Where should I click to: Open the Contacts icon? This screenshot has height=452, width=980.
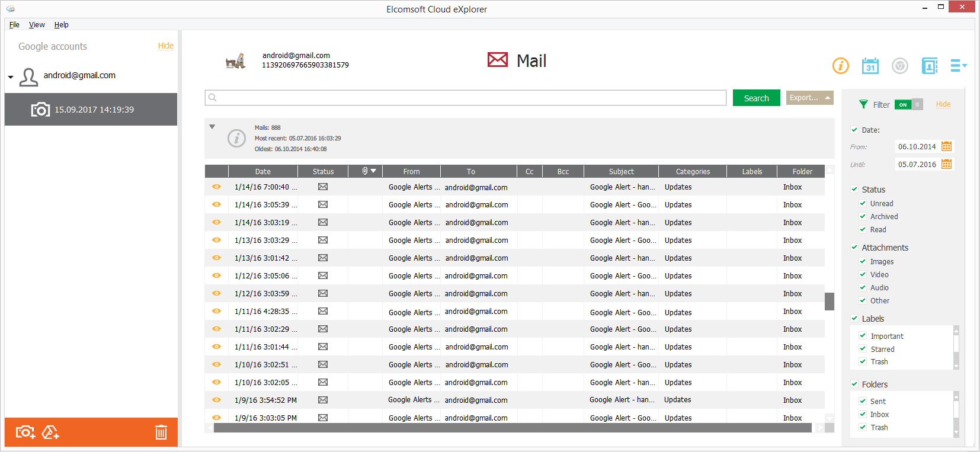tap(929, 66)
